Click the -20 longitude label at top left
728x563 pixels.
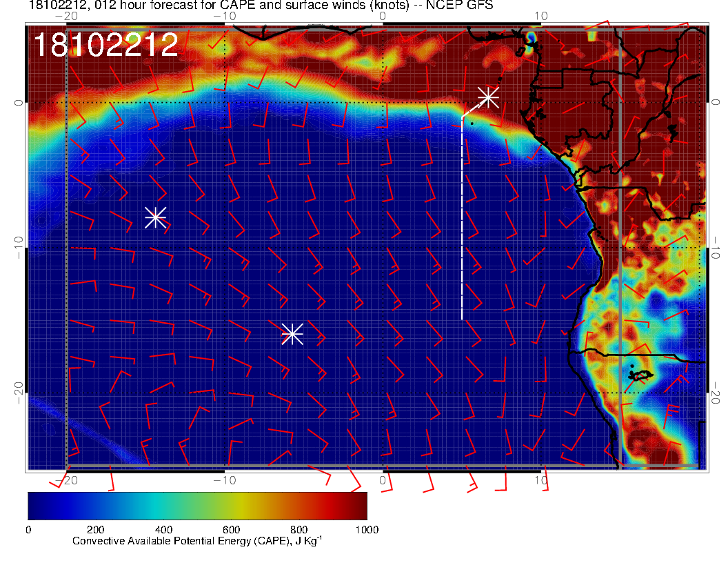67,15
